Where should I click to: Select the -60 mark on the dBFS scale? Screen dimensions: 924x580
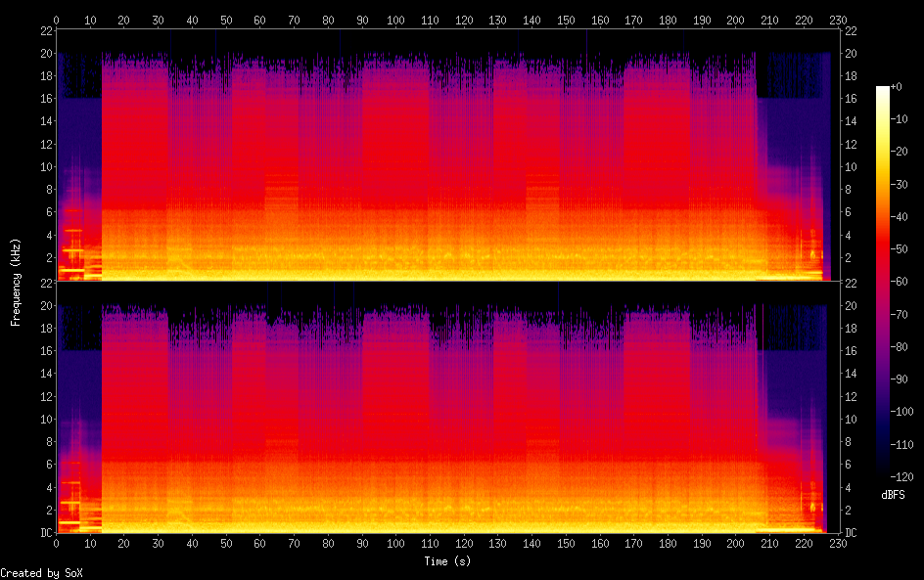905,282
